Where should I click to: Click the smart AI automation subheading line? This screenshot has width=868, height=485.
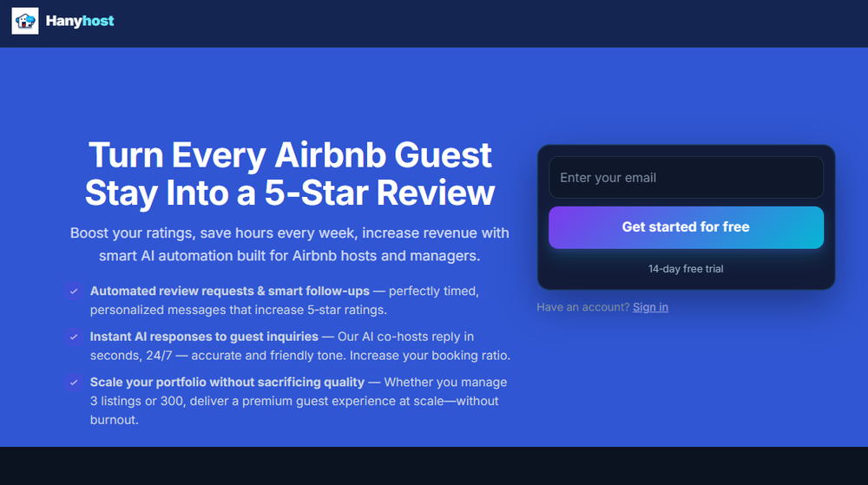point(290,256)
